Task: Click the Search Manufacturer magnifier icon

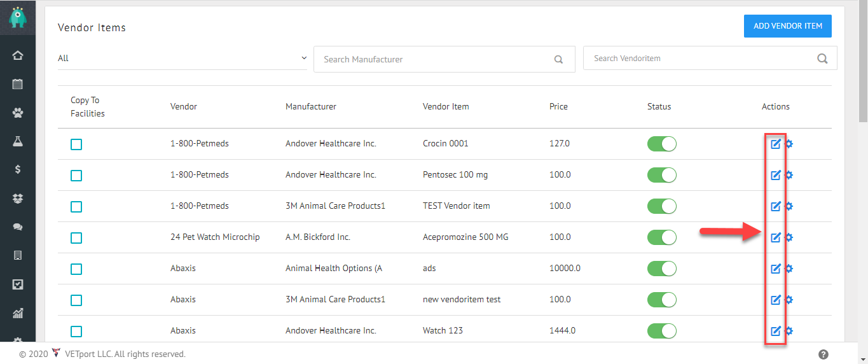Action: pos(558,59)
